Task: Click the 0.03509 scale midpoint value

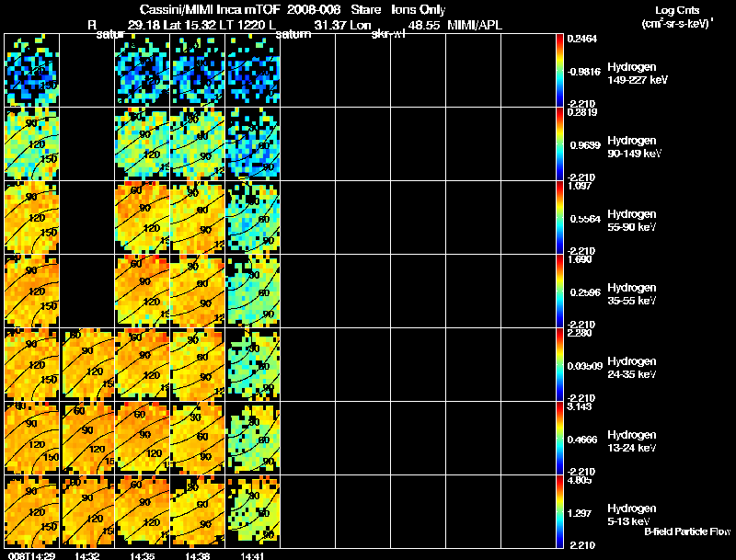Action: tap(584, 366)
